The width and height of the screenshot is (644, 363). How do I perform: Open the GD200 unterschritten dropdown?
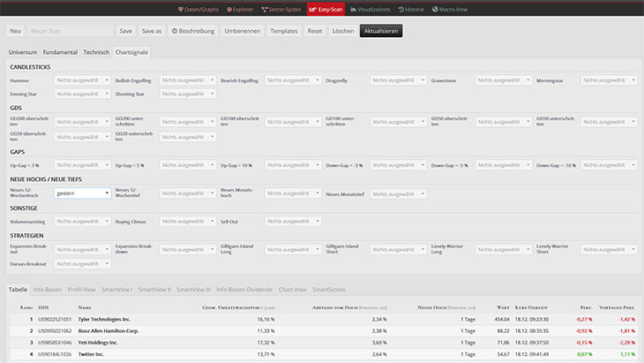coord(188,122)
